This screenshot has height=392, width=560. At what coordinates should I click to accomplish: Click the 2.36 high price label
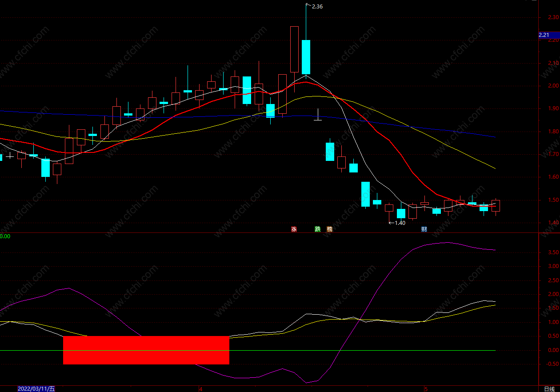pos(317,7)
